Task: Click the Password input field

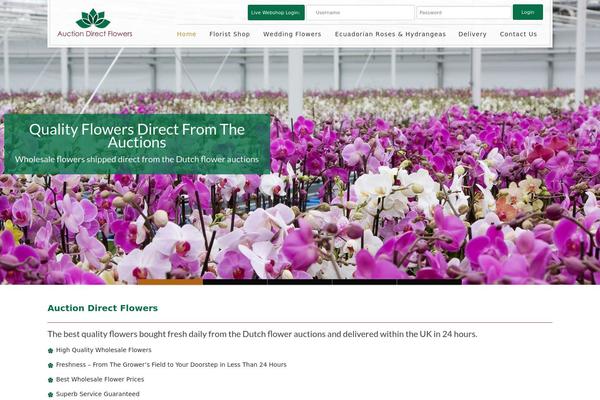Action: [464, 13]
